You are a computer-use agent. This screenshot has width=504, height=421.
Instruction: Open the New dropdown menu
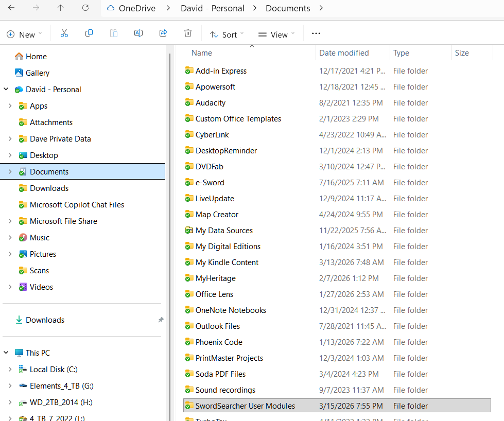click(x=24, y=34)
